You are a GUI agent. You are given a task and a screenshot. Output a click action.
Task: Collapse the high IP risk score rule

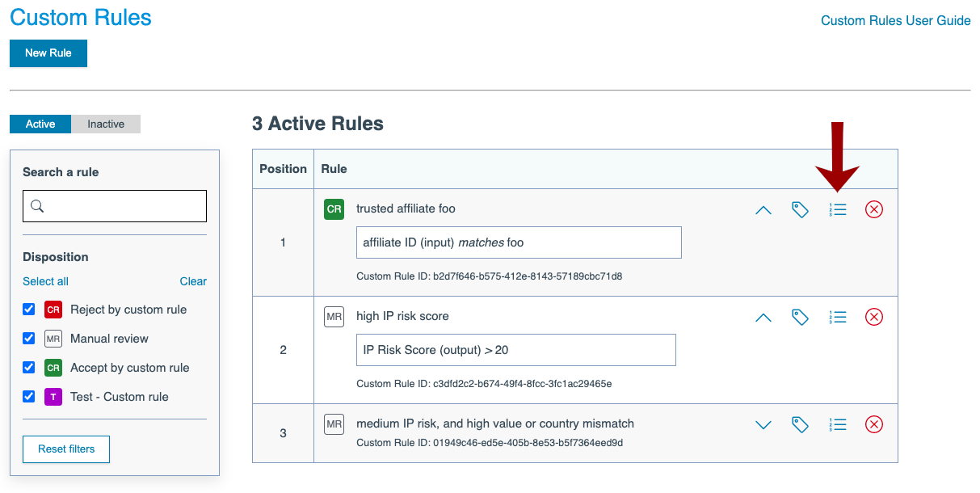pos(763,318)
